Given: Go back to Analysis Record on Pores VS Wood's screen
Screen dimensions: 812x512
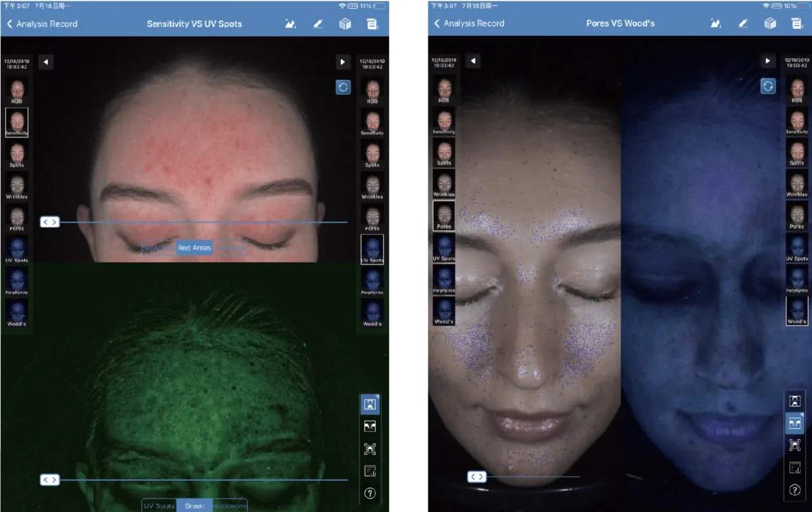Looking at the screenshot, I should (x=469, y=23).
